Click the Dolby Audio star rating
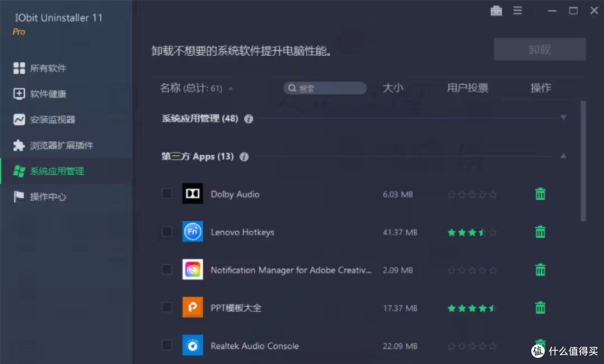This screenshot has height=364, width=604. tap(472, 195)
